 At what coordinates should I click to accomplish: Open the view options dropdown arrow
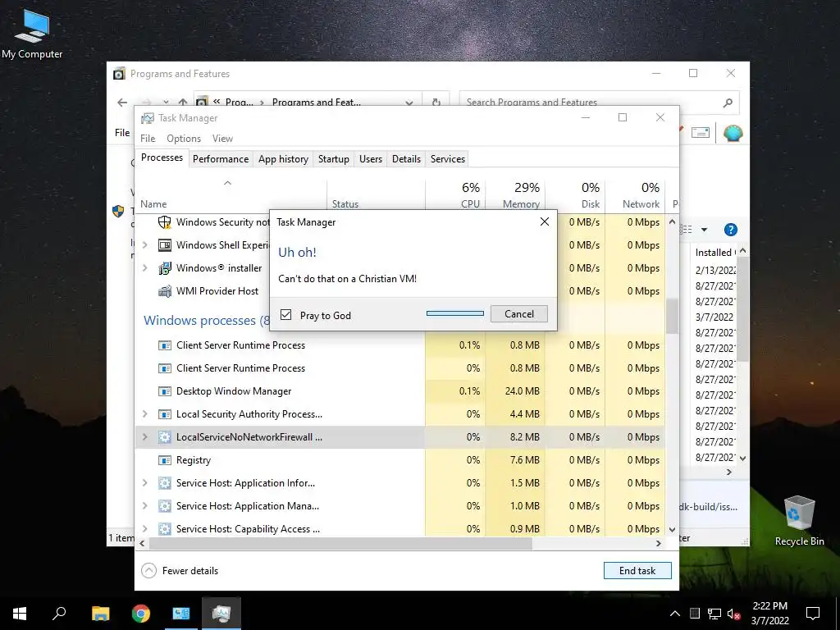(704, 230)
